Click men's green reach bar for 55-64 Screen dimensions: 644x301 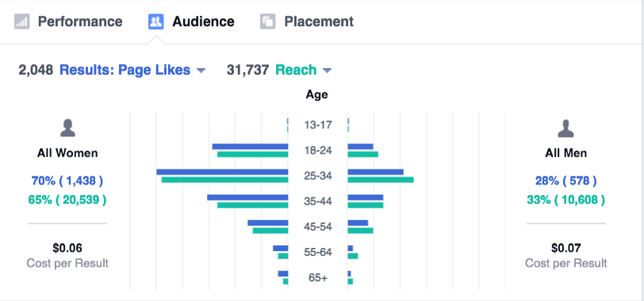(352, 256)
